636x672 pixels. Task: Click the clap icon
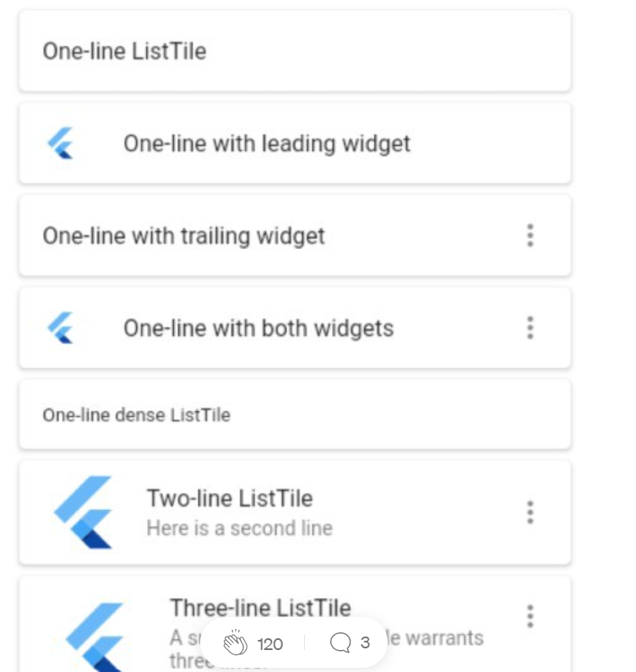pyautogui.click(x=236, y=643)
